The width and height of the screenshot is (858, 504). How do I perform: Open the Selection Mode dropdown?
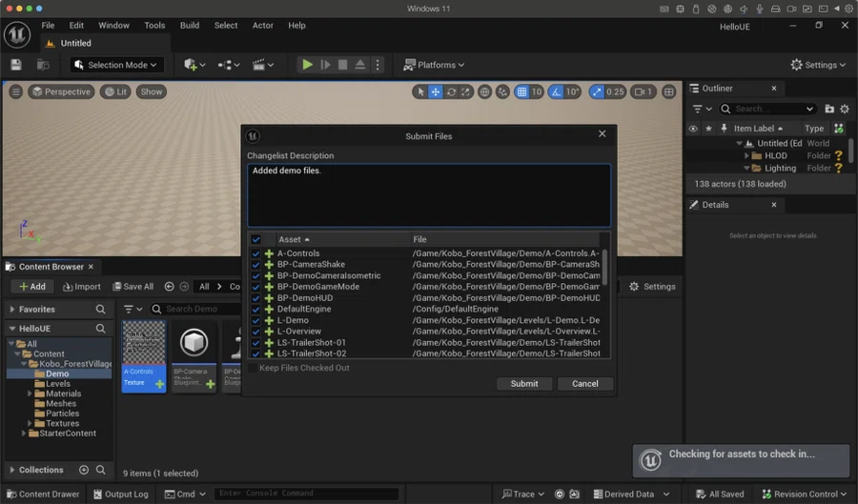pos(115,65)
